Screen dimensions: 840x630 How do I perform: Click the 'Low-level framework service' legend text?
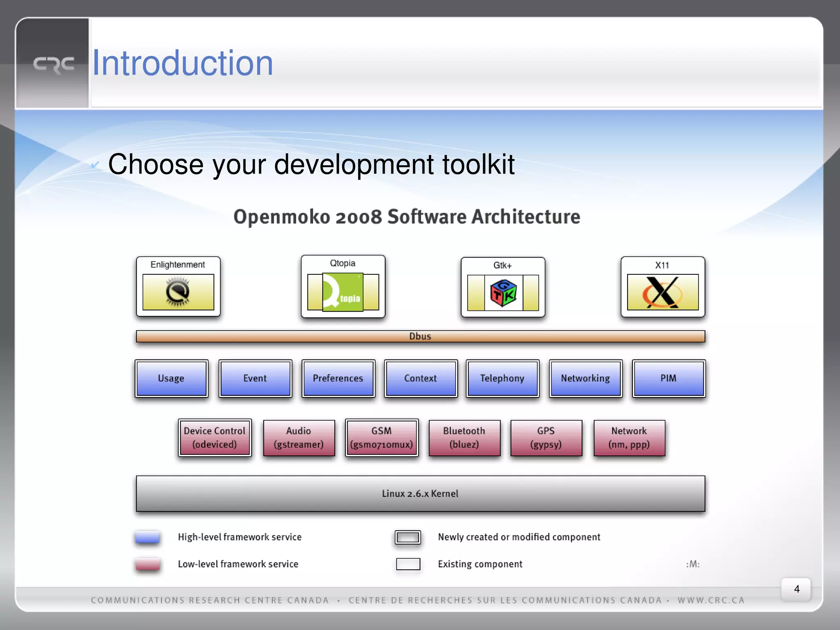(238, 564)
